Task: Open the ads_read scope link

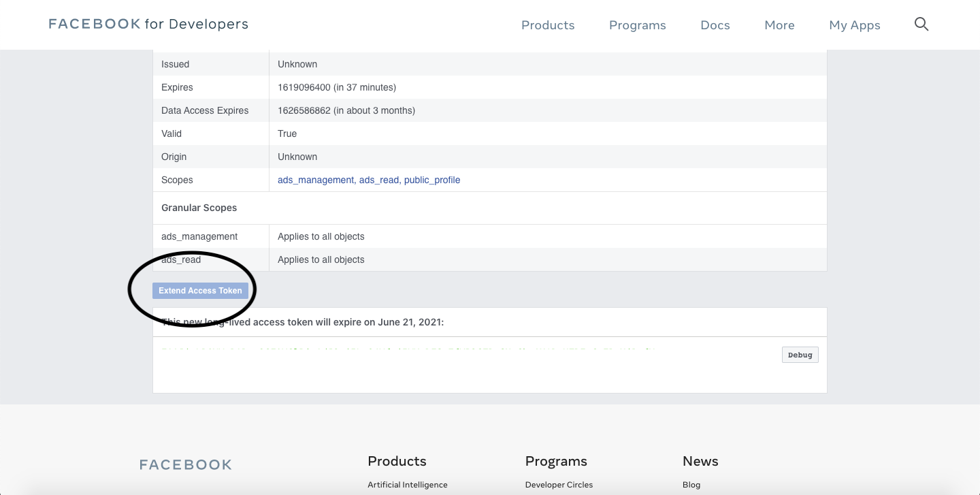Action: tap(378, 180)
